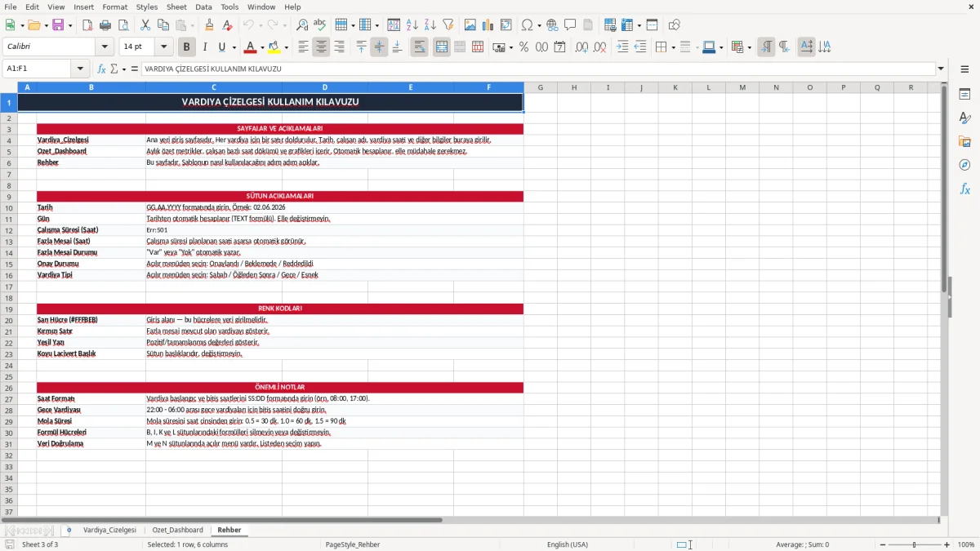Screen dimensions: 980x551
Task: Open the Sheet menu
Action: click(x=176, y=7)
